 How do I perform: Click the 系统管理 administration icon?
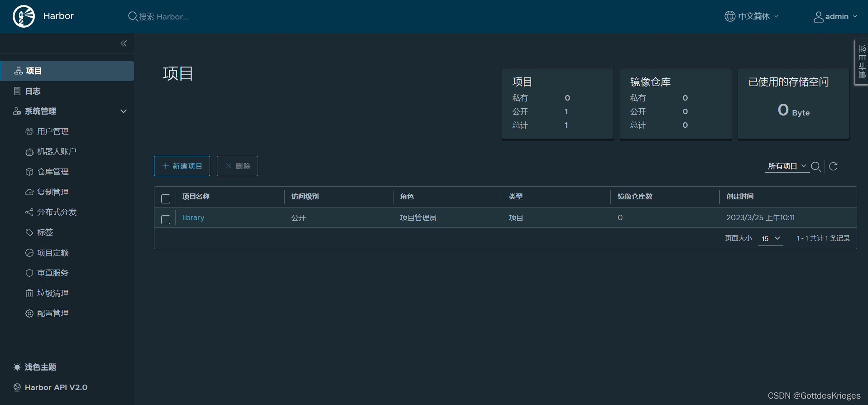[17, 111]
